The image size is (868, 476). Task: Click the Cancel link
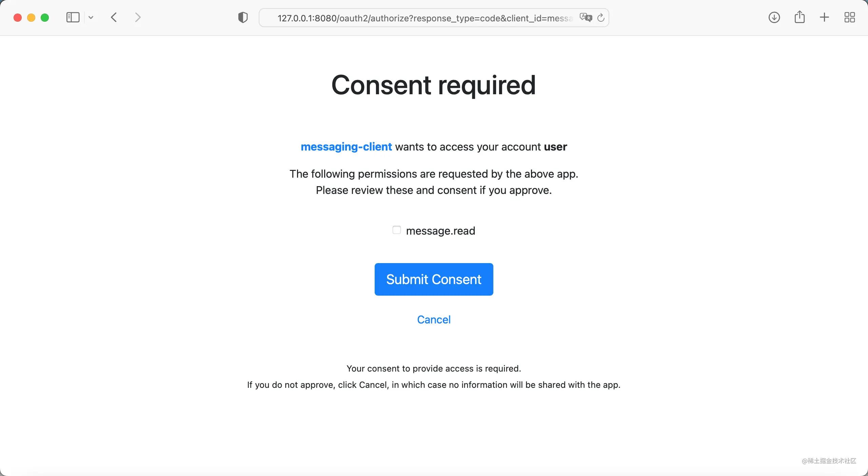coord(434,319)
